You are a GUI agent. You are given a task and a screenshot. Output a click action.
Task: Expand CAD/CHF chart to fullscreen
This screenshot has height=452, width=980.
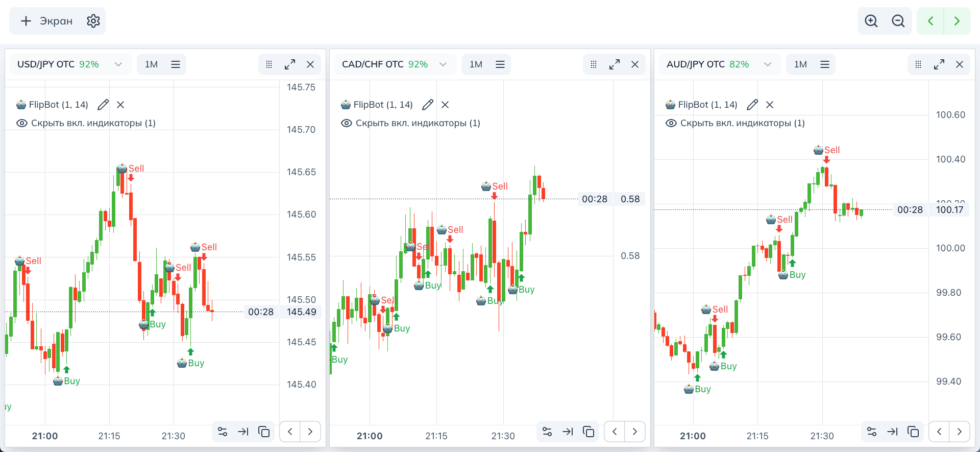pyautogui.click(x=615, y=64)
